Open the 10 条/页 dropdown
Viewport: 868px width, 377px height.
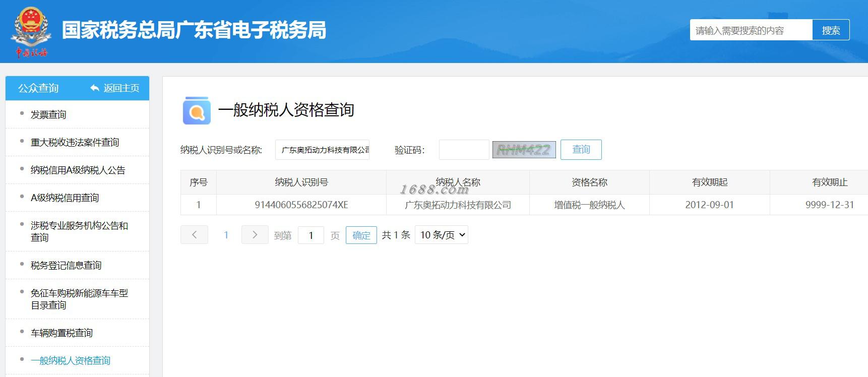click(441, 235)
